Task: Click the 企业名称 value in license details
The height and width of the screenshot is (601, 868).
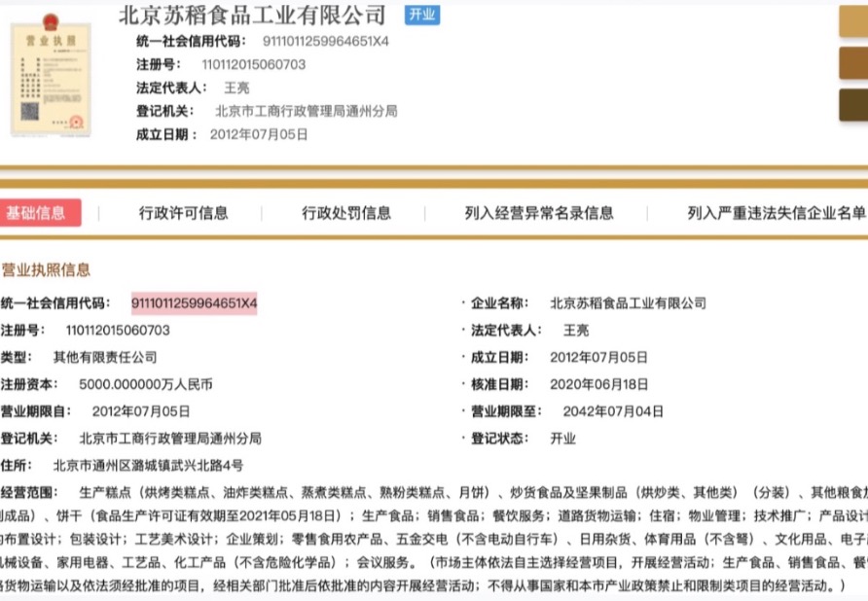Action: (x=628, y=303)
